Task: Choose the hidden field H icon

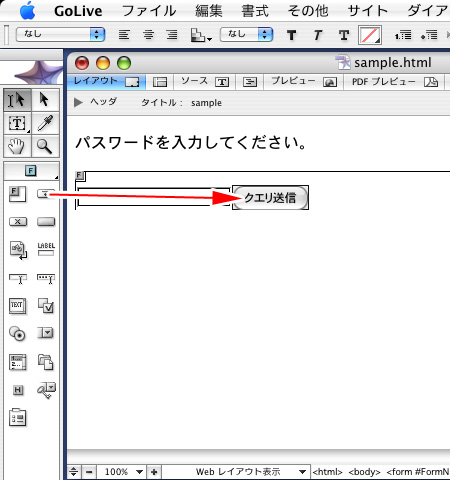Action: click(x=18, y=390)
